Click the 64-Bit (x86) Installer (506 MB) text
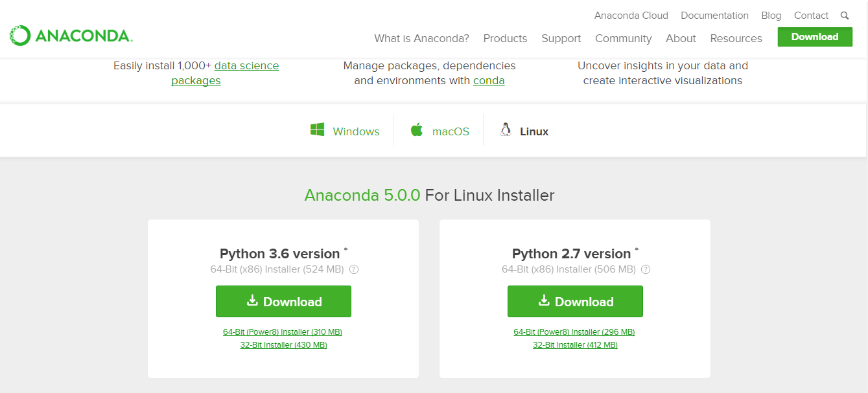This screenshot has height=393, width=868. 569,269
